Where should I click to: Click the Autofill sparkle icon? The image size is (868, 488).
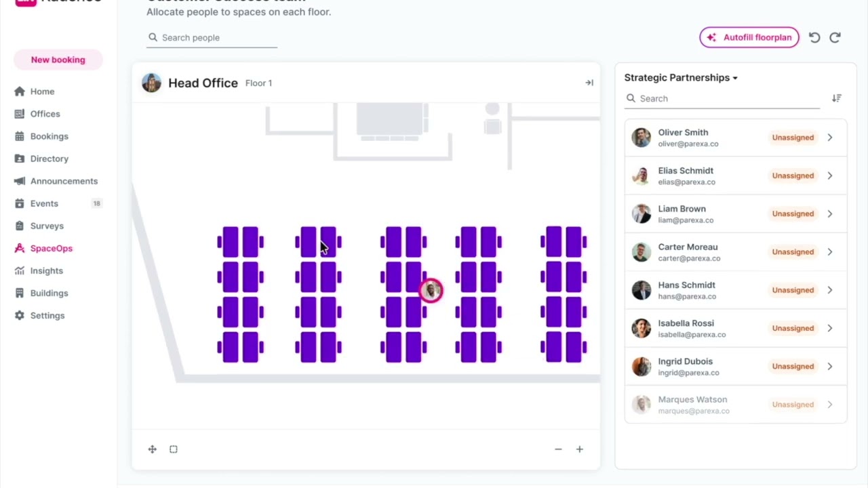pos(711,37)
